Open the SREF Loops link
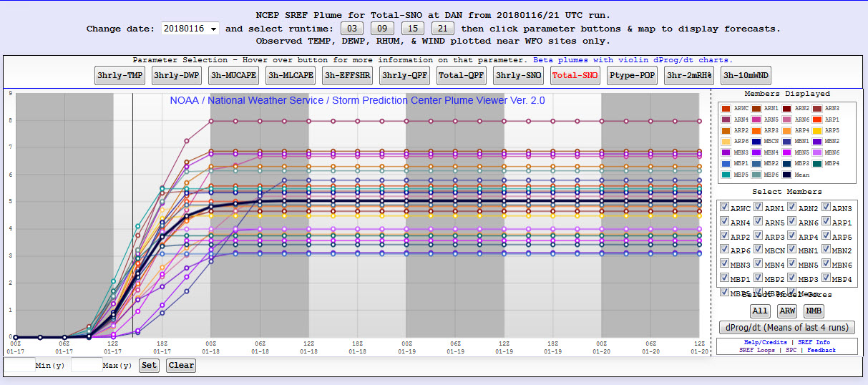868x385 pixels. tap(756, 350)
